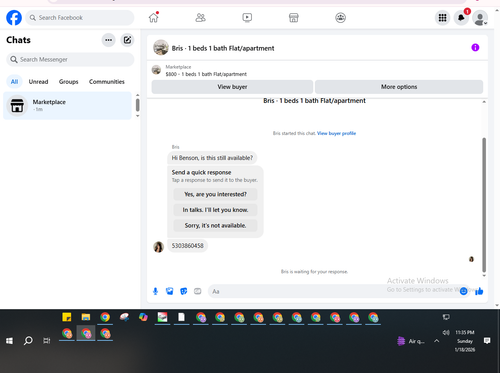This screenshot has width=500, height=373.
Task: Open the notifications bell
Action: (461, 18)
